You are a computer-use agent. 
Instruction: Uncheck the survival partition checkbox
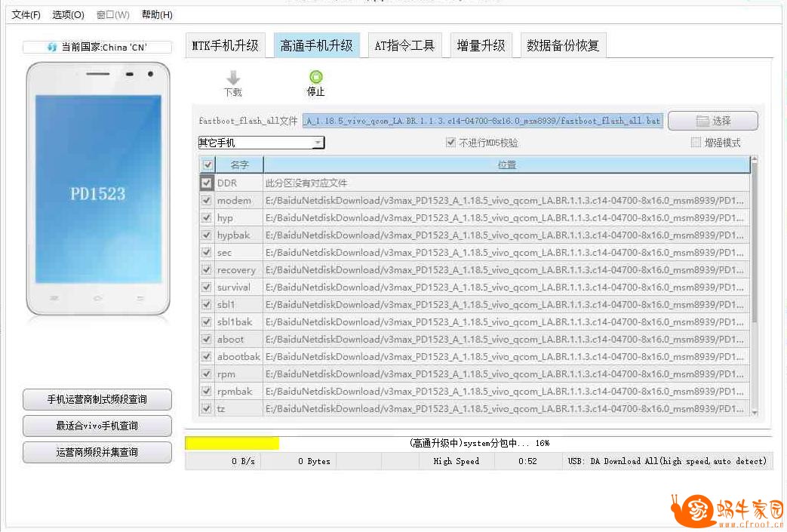pyautogui.click(x=206, y=287)
